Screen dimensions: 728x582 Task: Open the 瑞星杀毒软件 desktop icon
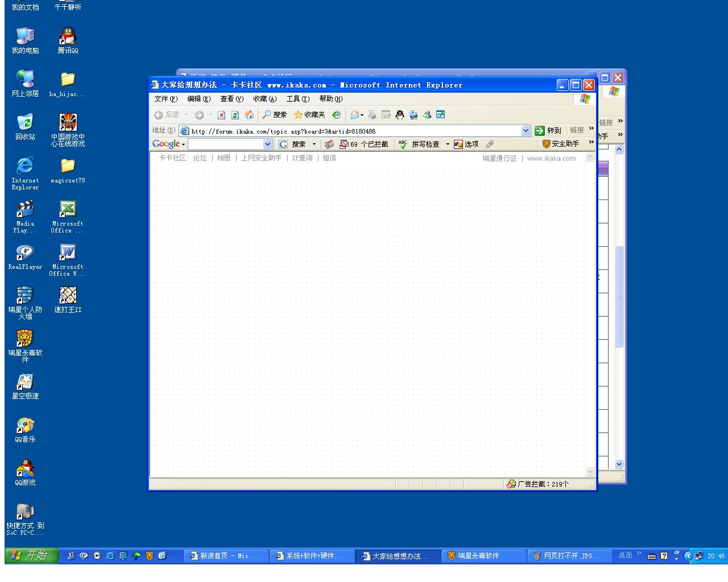point(25,346)
